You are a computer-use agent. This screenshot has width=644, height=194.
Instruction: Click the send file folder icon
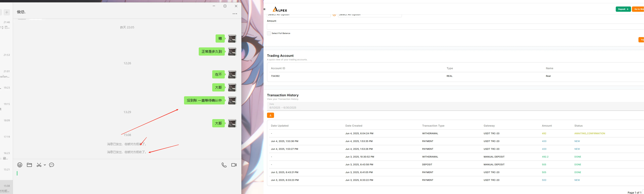click(29, 165)
